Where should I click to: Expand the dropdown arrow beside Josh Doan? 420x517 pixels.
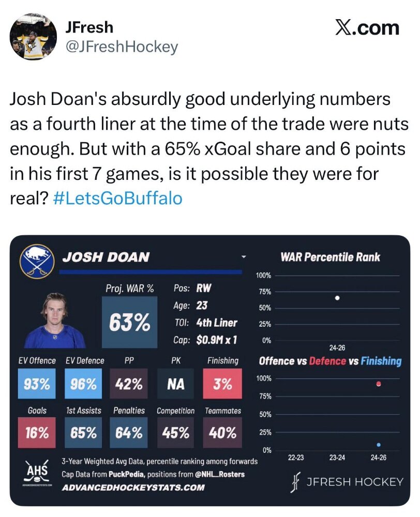(243, 257)
